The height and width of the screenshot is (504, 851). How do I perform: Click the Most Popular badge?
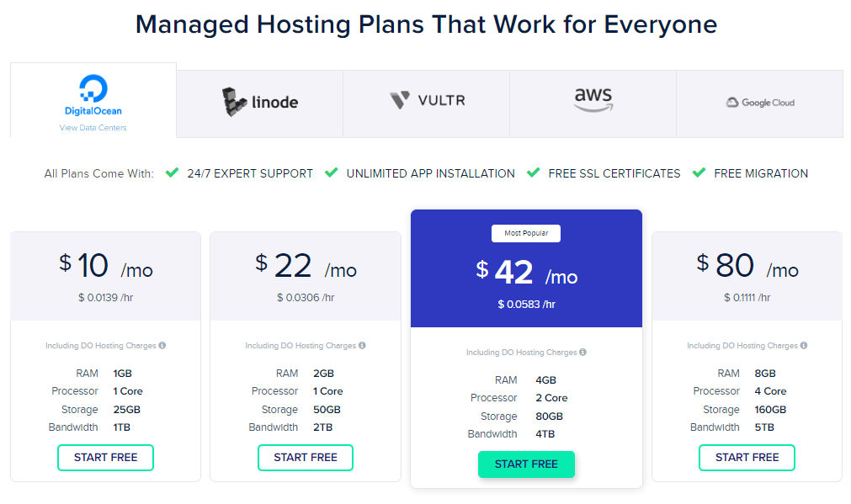tap(526, 233)
